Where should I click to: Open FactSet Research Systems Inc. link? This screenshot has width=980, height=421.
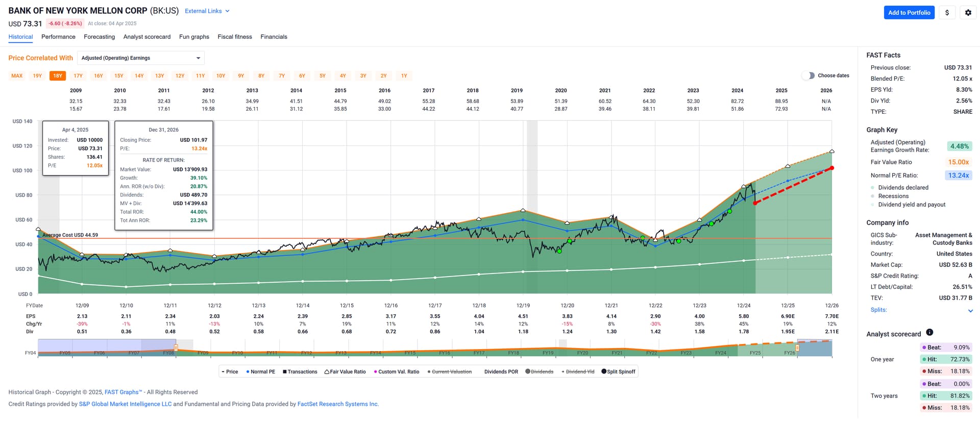pyautogui.click(x=338, y=404)
